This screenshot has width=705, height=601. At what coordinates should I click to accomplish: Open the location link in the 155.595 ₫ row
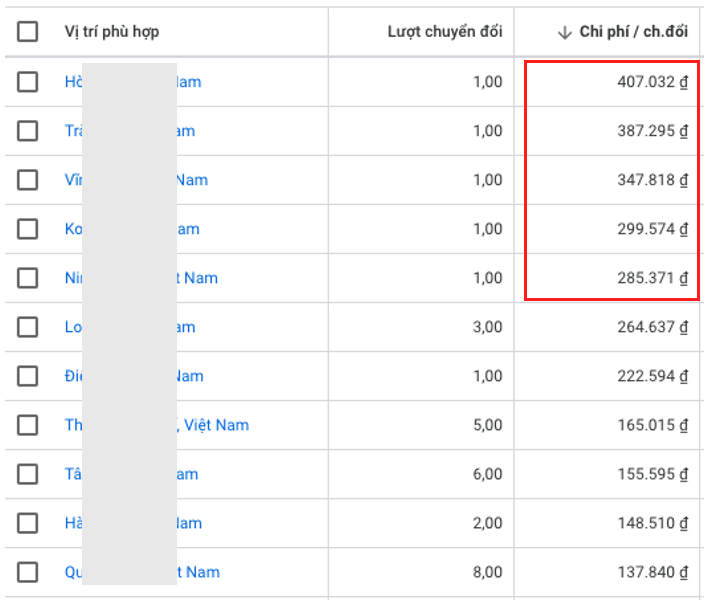tap(131, 474)
